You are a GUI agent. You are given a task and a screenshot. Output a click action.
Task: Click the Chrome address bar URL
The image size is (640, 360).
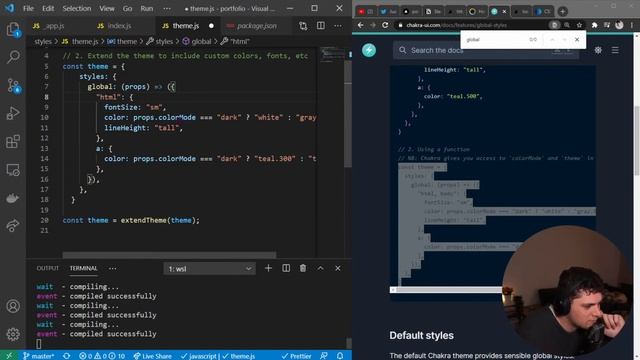(x=457, y=25)
